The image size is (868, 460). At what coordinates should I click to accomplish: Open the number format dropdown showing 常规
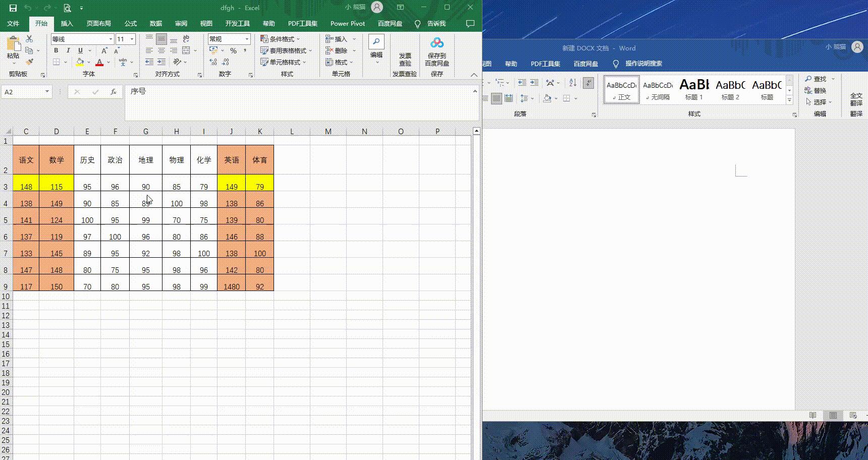tap(247, 39)
